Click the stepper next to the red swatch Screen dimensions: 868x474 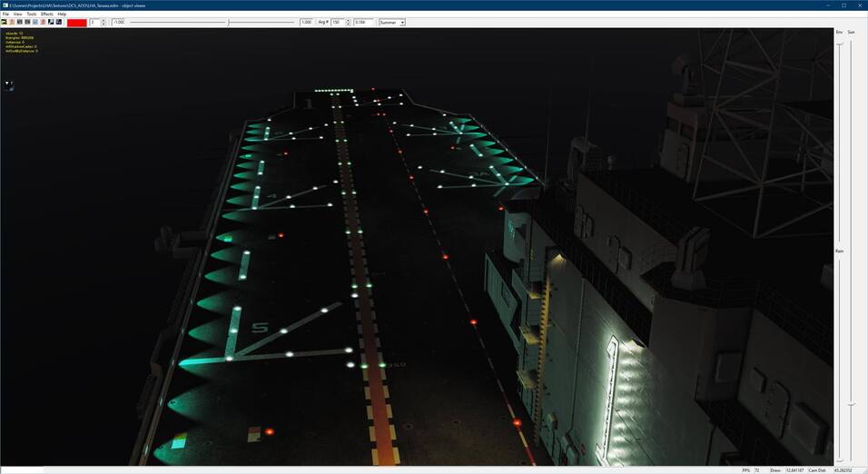click(104, 22)
